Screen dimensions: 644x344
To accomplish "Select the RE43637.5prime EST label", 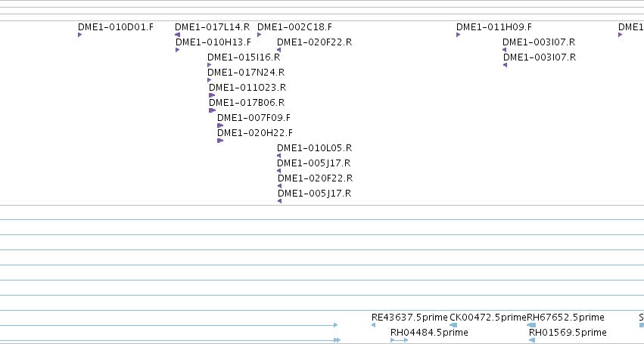I will (x=409, y=318).
